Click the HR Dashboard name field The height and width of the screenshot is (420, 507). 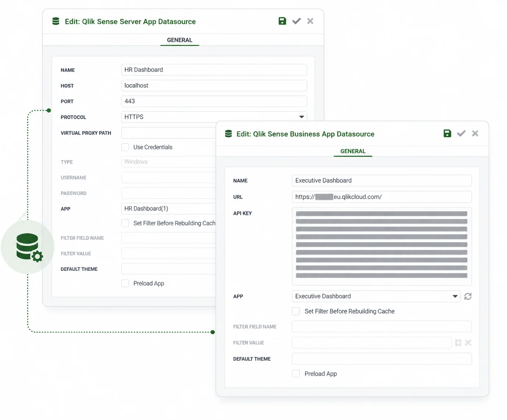(214, 70)
